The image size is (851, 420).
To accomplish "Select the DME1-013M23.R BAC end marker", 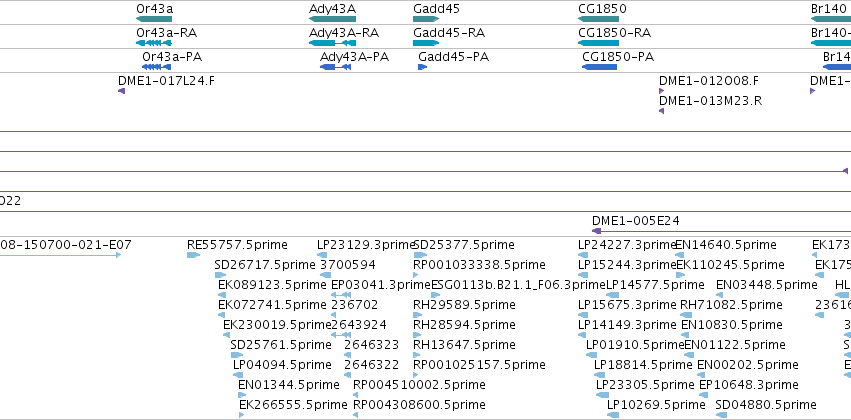I will [662, 111].
